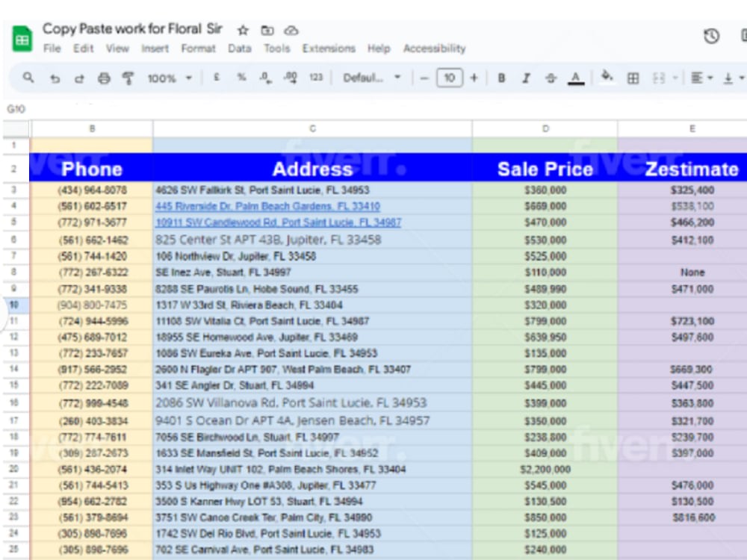
Task: Open the Default font dropdown
Action: 372,78
